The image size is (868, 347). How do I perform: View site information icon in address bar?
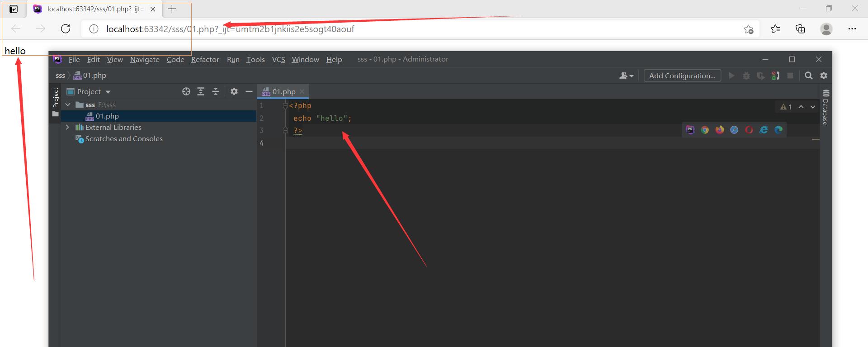point(94,29)
